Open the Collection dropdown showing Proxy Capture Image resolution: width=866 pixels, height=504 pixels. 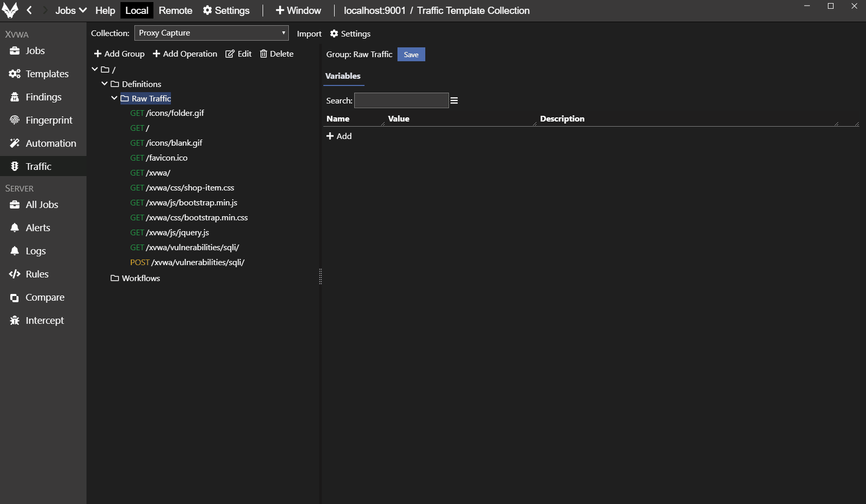211,33
